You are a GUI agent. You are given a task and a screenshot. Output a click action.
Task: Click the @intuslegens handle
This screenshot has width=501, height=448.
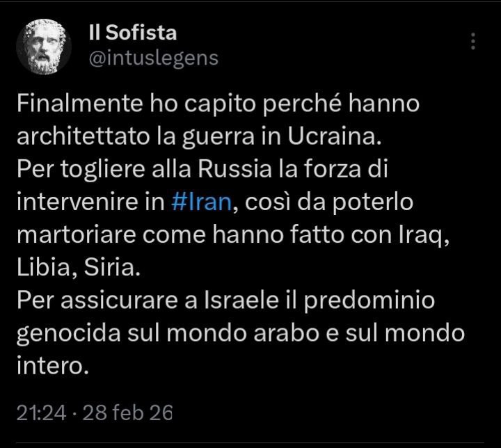(154, 58)
